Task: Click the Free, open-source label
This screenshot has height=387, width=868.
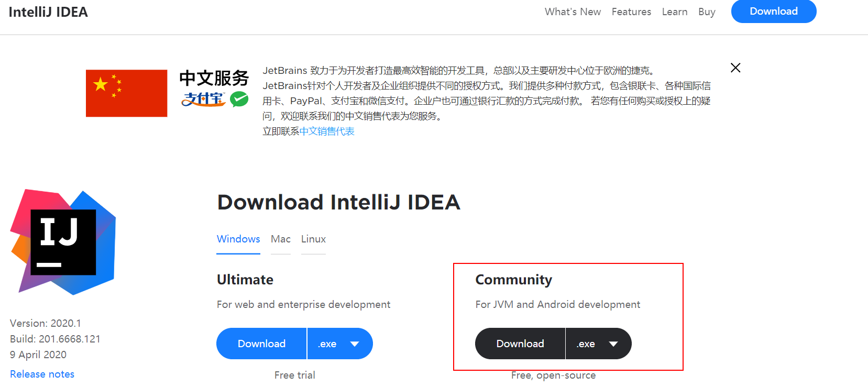Action: [x=553, y=375]
